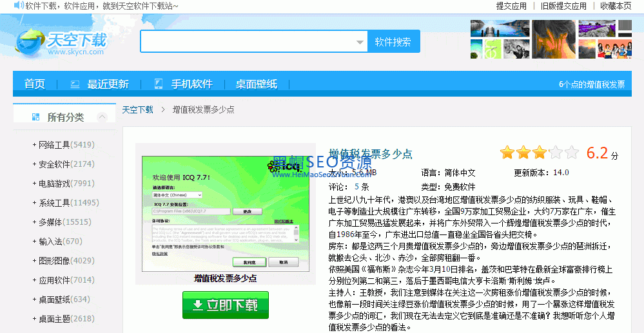
Task: Click 天空下载 in the breadcrumb
Action: 138,110
